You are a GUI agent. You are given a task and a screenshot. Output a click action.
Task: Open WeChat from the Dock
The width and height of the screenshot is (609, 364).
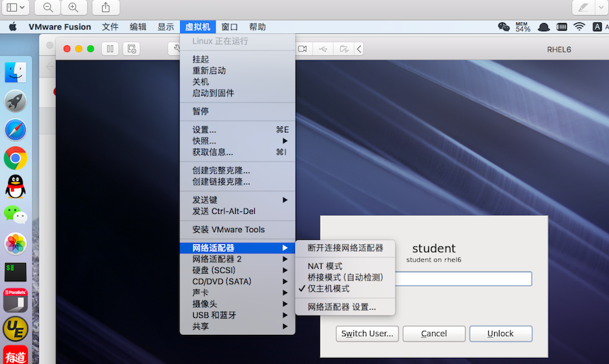[x=15, y=215]
